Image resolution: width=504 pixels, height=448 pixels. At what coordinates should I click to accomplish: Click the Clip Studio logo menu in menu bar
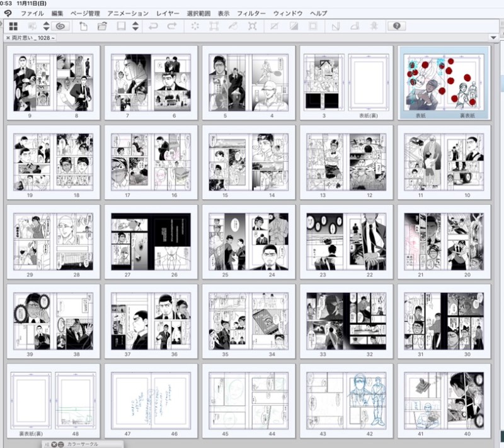click(x=8, y=13)
